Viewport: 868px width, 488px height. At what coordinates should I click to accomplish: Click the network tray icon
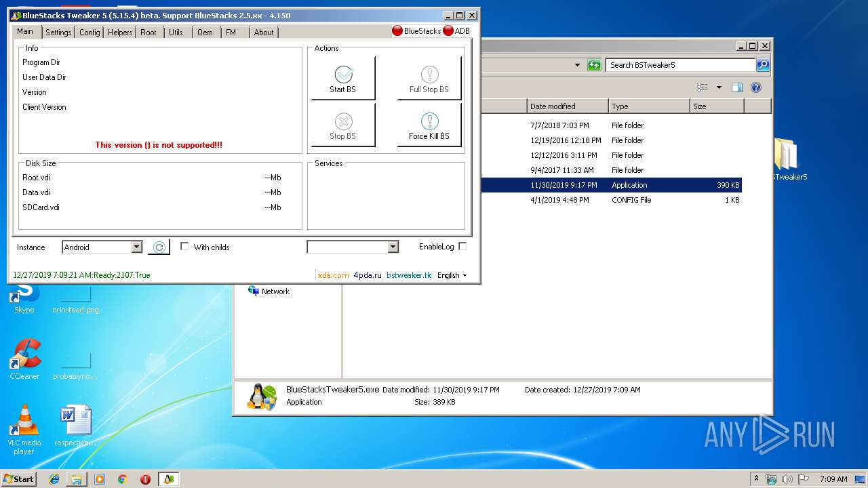(x=771, y=479)
